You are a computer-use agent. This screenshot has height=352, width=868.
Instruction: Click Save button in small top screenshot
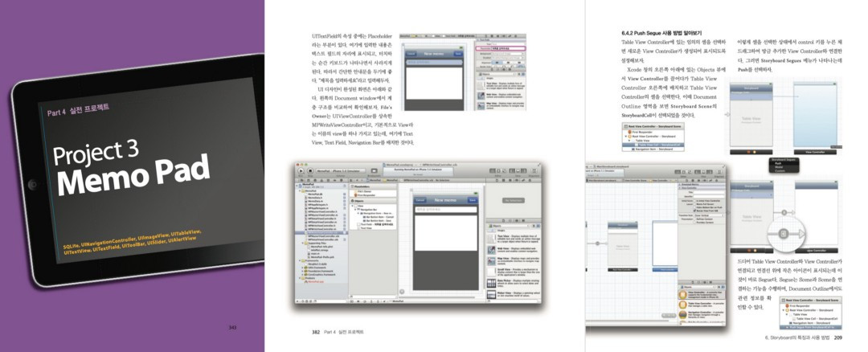[458, 54]
